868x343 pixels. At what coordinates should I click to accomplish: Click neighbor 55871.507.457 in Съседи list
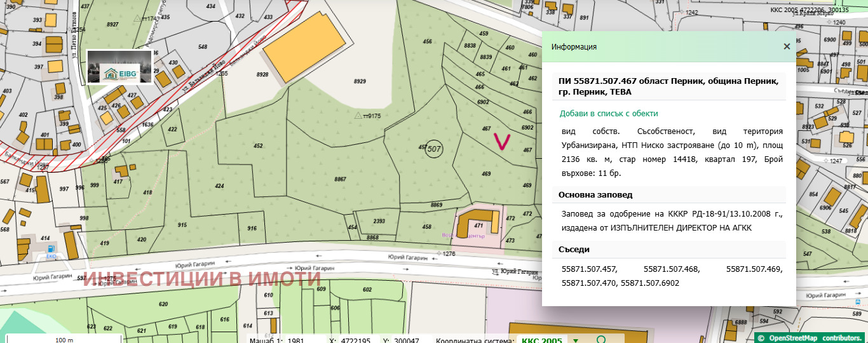pos(590,269)
